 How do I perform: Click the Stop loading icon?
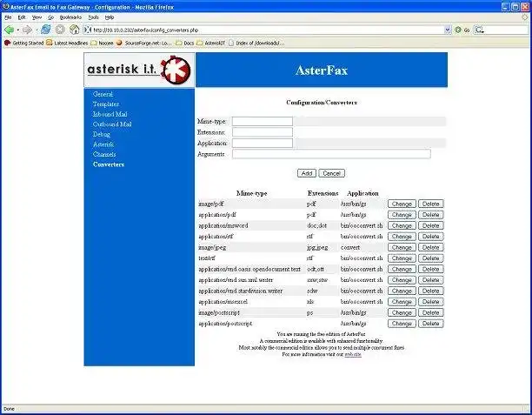(60, 30)
